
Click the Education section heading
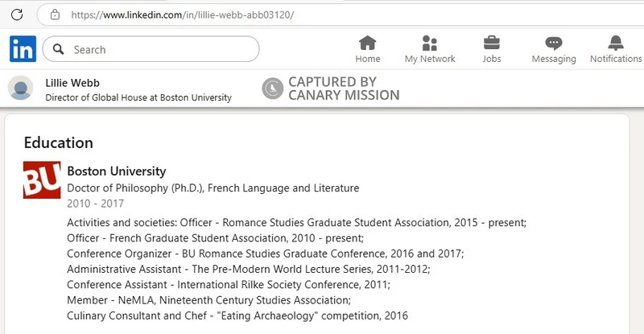click(58, 142)
